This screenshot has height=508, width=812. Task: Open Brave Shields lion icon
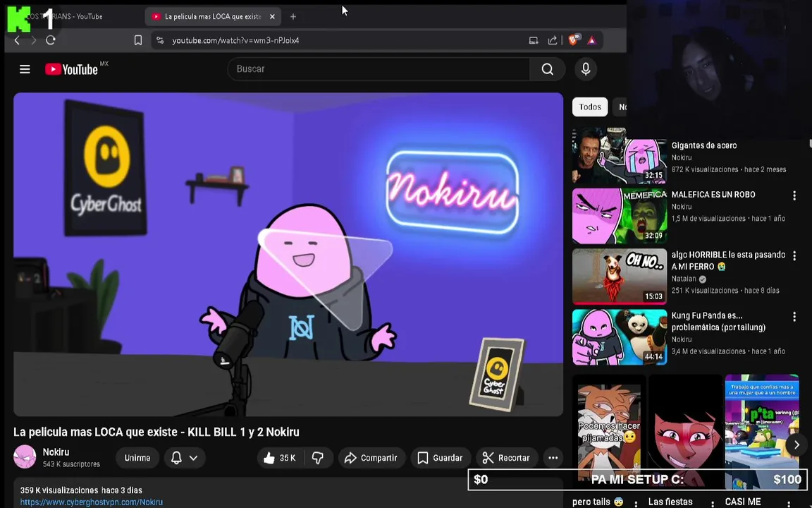(x=573, y=40)
